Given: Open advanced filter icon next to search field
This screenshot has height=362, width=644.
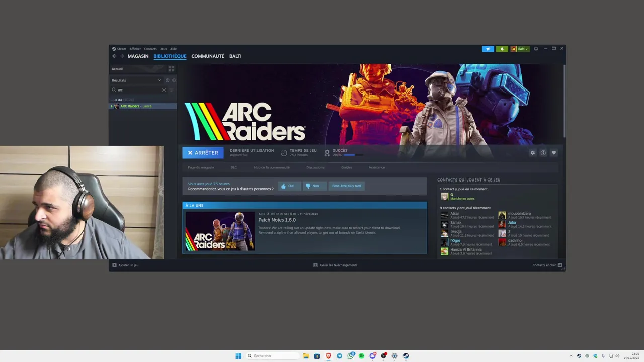Looking at the screenshot, I should click(172, 90).
